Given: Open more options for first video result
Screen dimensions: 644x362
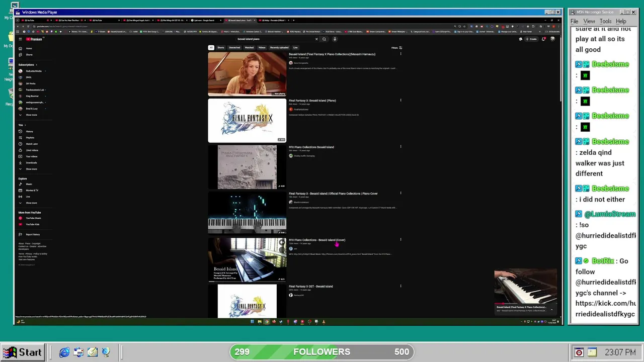Looking at the screenshot, I should tap(400, 54).
